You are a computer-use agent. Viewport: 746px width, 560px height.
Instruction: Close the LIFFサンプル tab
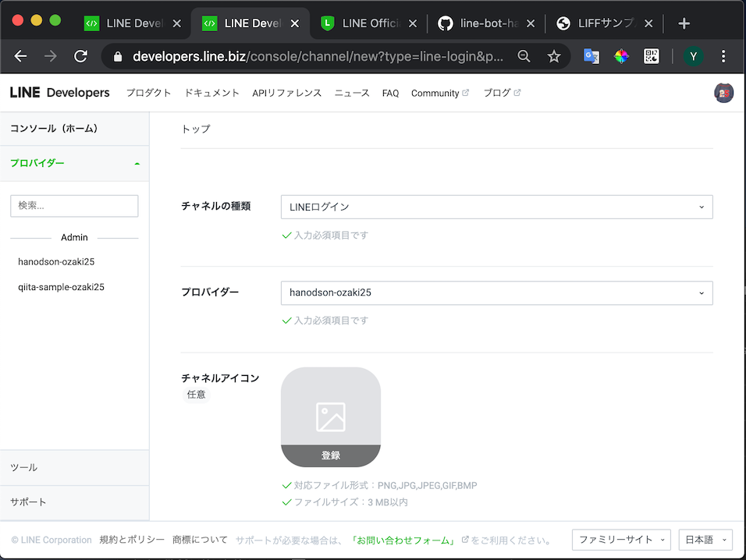(648, 23)
